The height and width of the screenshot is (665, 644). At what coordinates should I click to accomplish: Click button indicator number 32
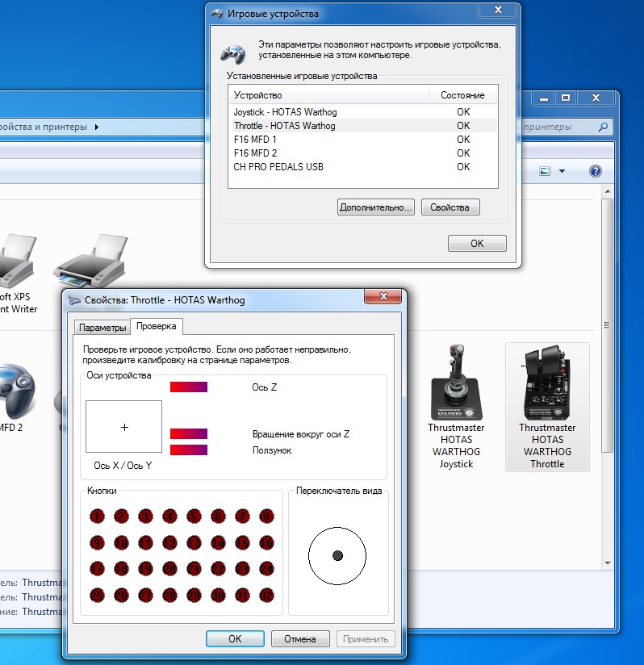266,596
